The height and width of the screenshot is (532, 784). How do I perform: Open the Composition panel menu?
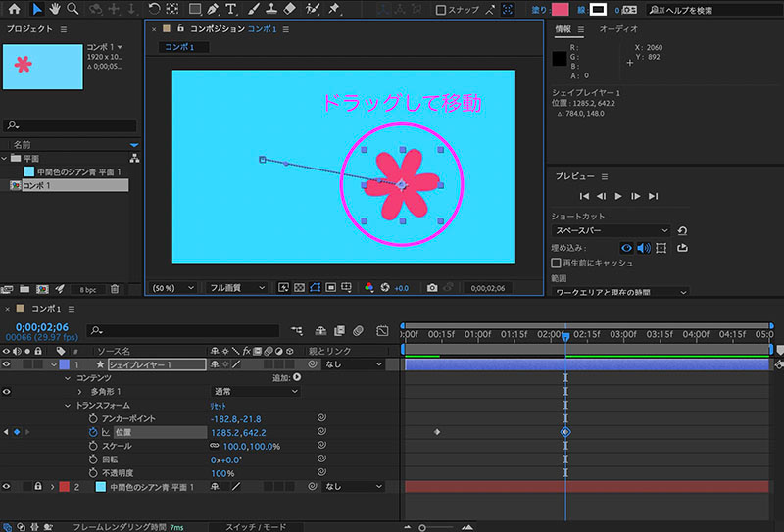(285, 29)
